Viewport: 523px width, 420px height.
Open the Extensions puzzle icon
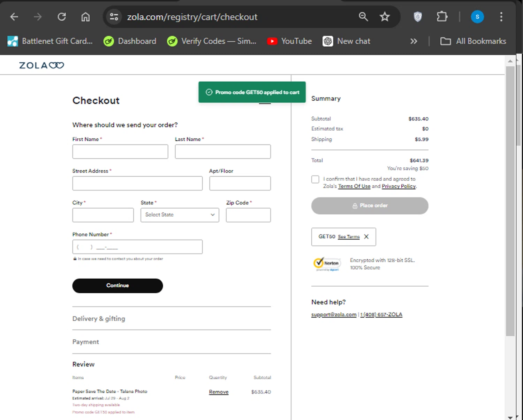442,16
